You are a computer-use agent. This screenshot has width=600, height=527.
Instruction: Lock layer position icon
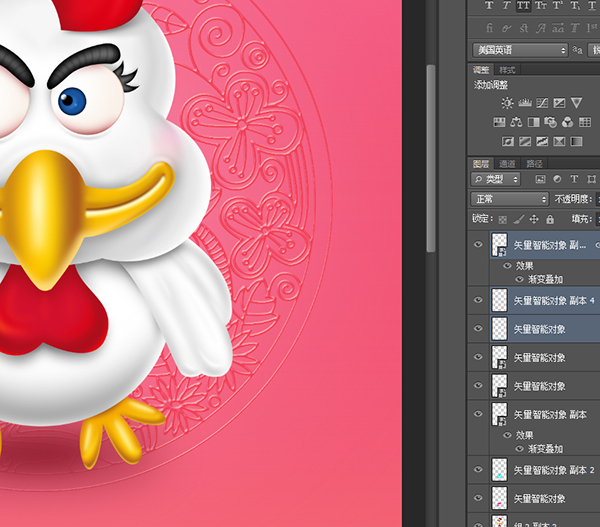[534, 219]
